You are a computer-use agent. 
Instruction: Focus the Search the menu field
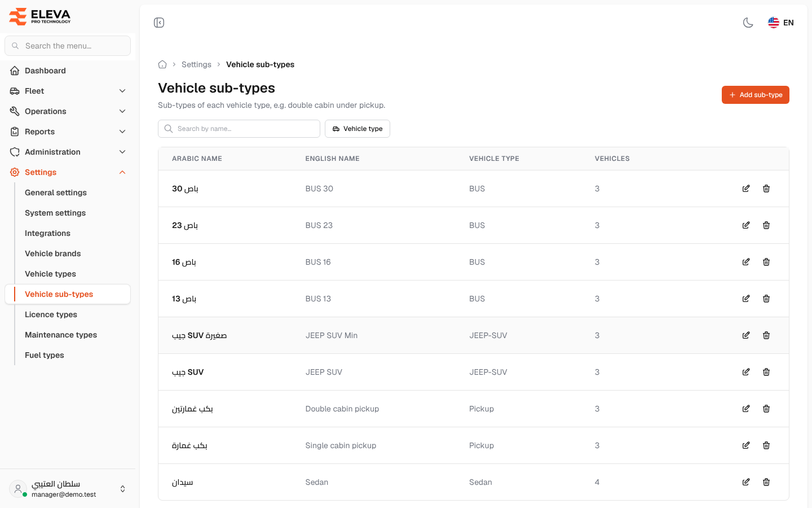68,46
